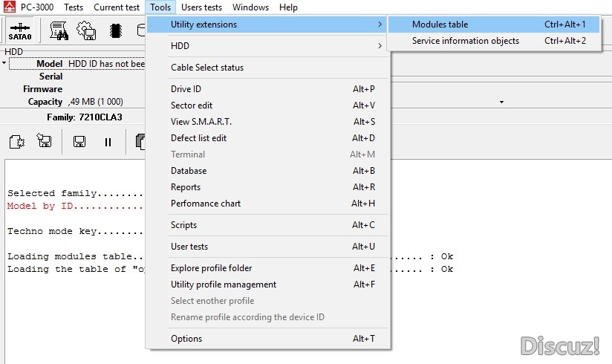This screenshot has height=364, width=612.
Task: Click the black chip toolbar icon
Action: tap(116, 31)
